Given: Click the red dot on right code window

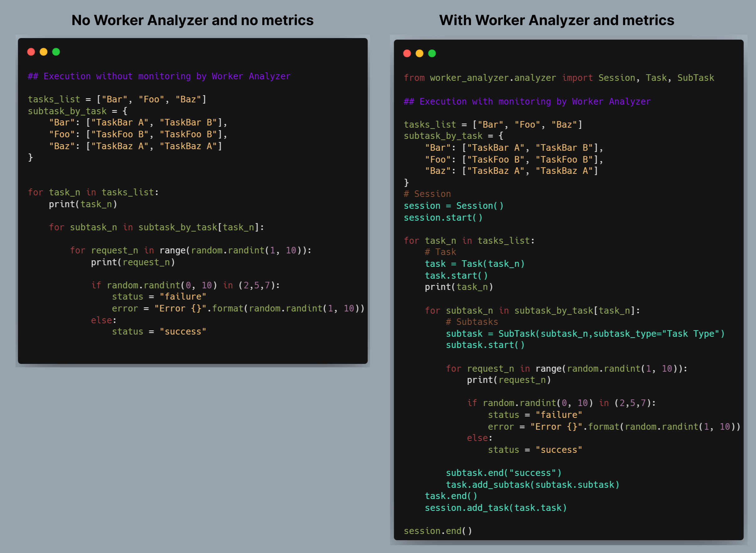Looking at the screenshot, I should [407, 54].
